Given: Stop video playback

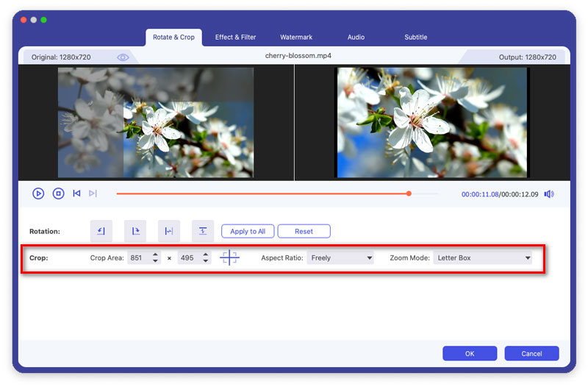Looking at the screenshot, I should (58, 193).
